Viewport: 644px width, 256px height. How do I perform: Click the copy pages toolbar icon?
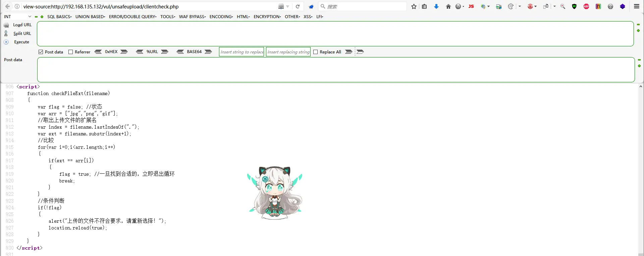pyautogui.click(x=546, y=6)
